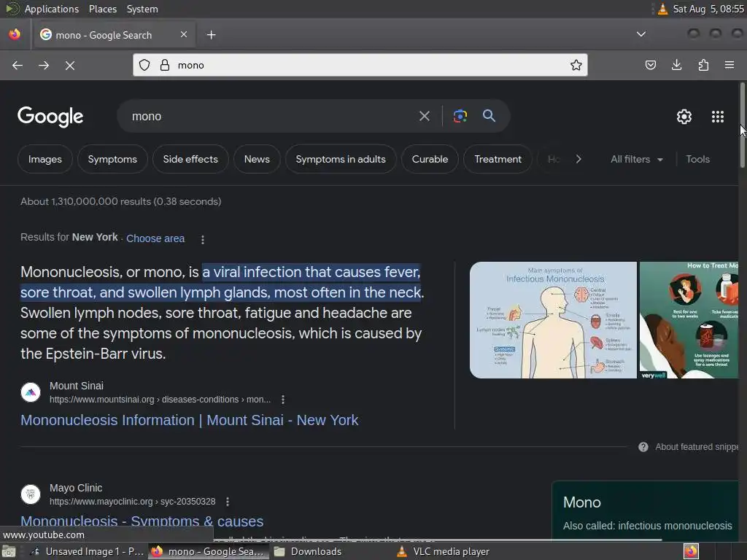Stop page loading with the X button
This screenshot has width=747, height=560.
point(70,65)
